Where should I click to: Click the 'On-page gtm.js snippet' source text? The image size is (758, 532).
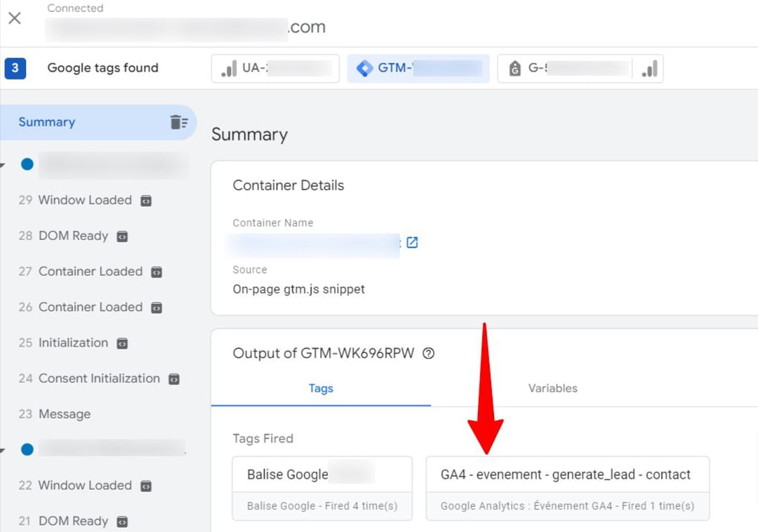(x=299, y=289)
